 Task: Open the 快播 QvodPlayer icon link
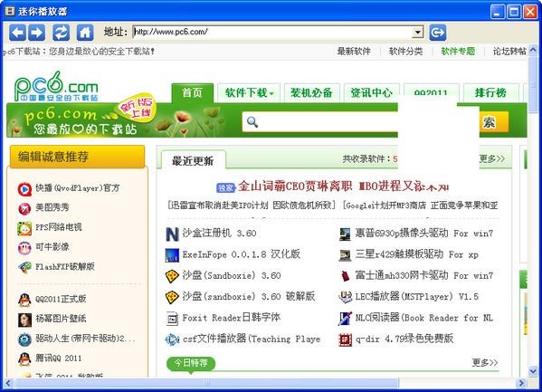coord(24,189)
